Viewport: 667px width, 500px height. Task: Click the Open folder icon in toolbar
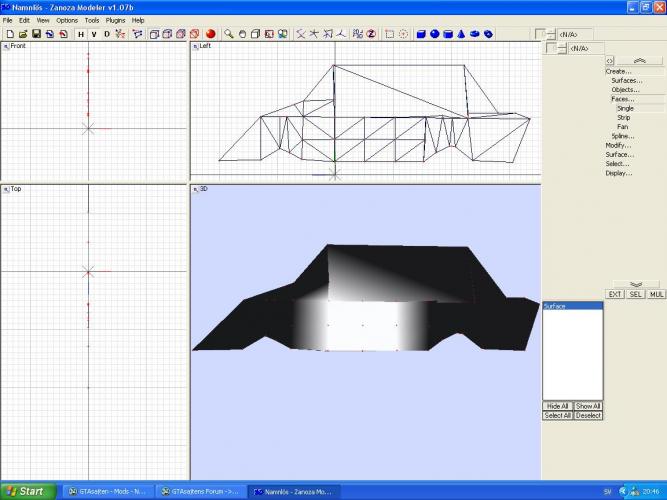[x=22, y=33]
